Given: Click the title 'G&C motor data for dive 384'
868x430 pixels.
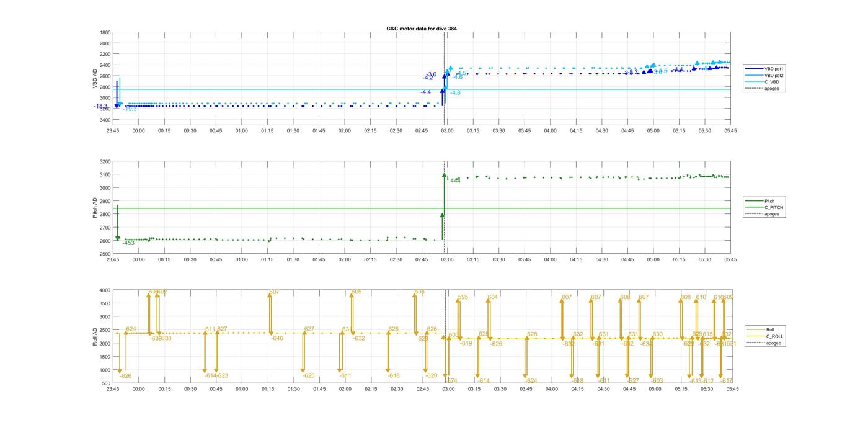Looking at the screenshot, I should pos(422,29).
